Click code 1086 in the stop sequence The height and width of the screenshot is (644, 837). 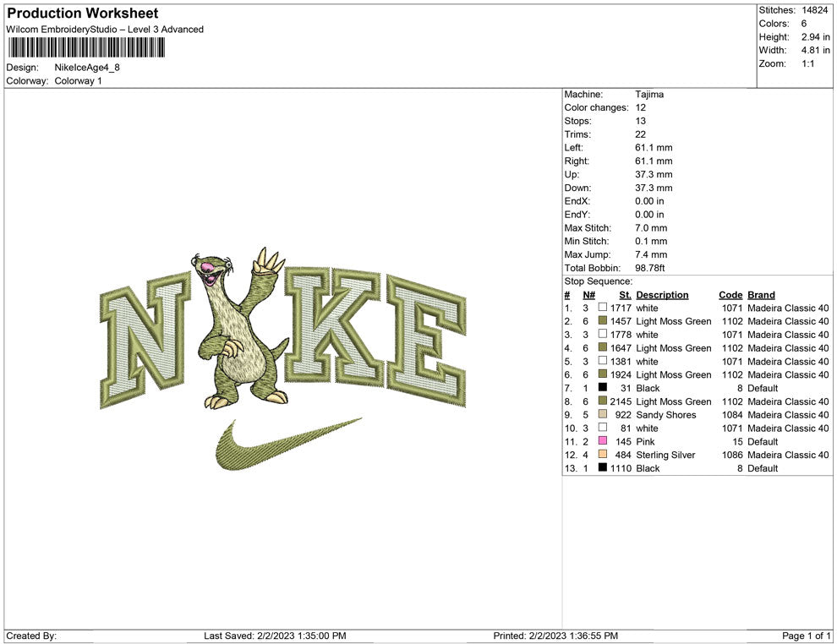pyautogui.click(x=732, y=455)
